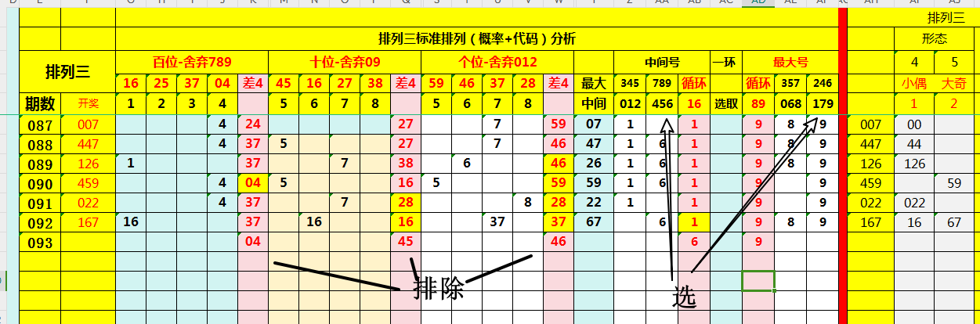Select the 一环 header cell

[x=725, y=61]
